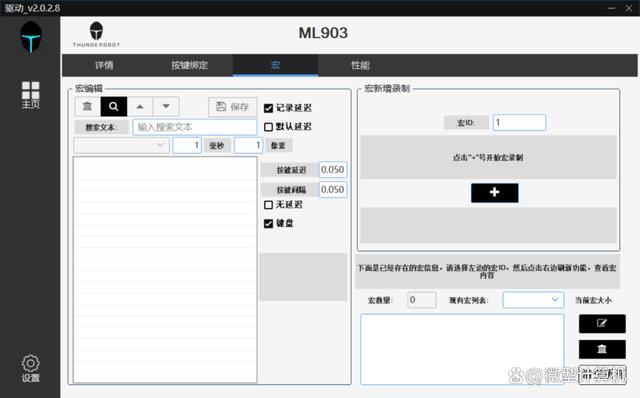Toggle the 键盘 checkbox
Viewport: 640px width, 398px height.
tap(268, 224)
